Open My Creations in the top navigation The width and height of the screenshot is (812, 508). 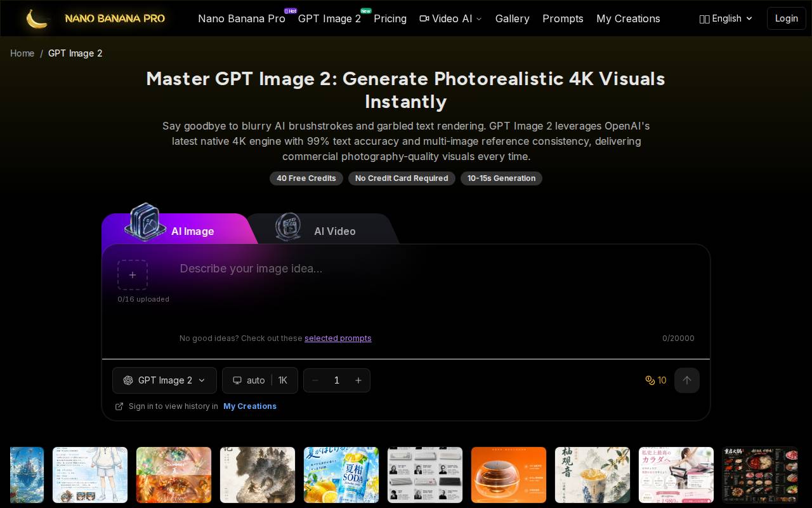(628, 18)
